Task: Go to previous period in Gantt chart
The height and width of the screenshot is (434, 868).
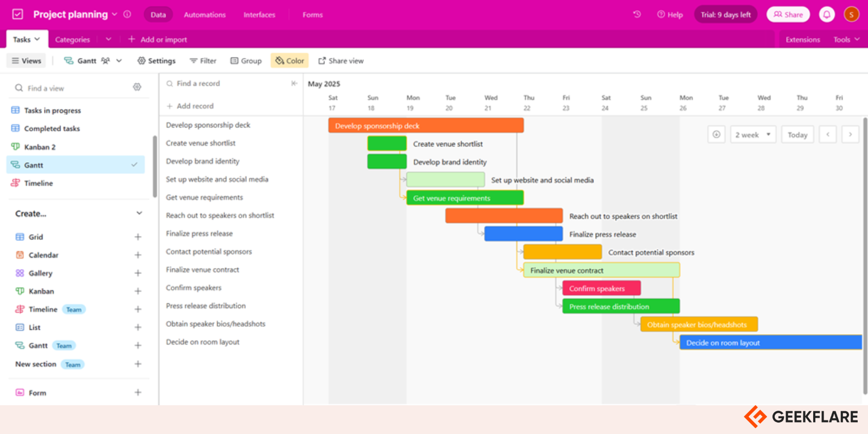Action: click(x=828, y=135)
